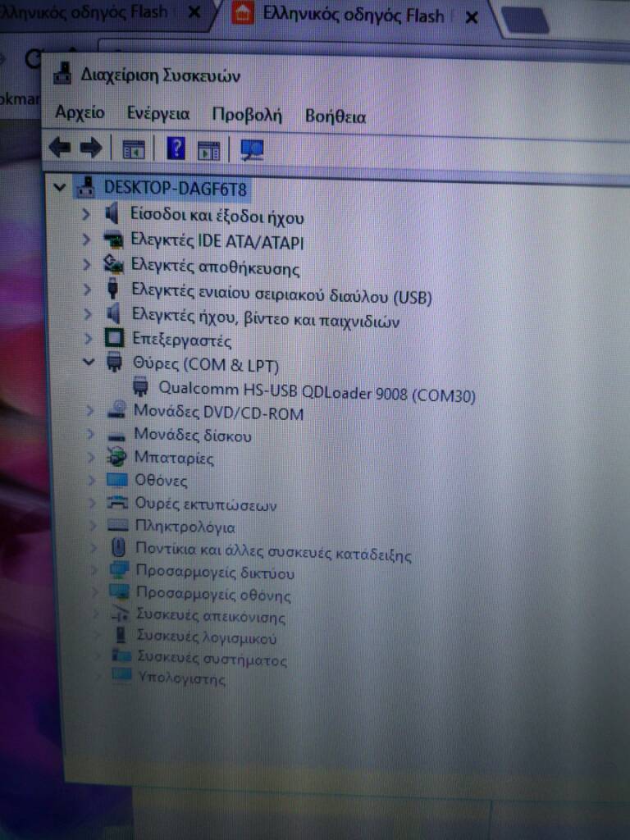
Task: Click the IDE ATA/ATAPI controller icon
Action: pyautogui.click(x=113, y=239)
